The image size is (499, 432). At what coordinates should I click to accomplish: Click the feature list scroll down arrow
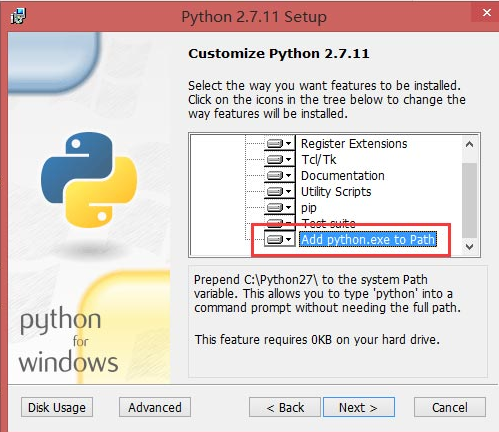pyautogui.click(x=470, y=247)
